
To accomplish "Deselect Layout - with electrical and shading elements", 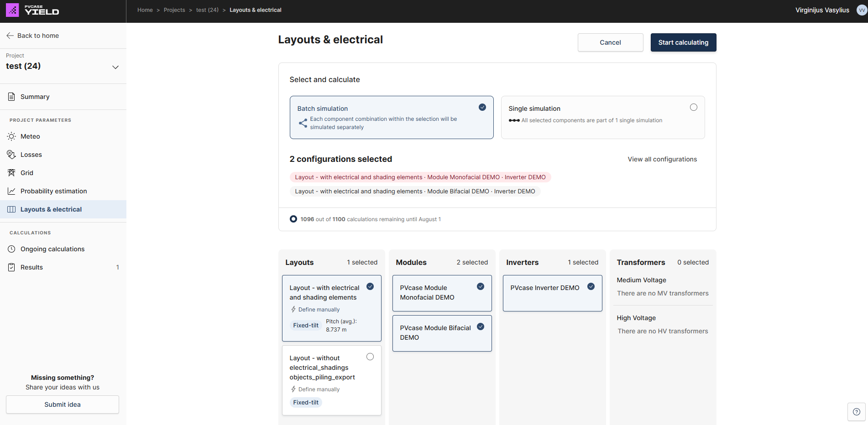I will tap(370, 286).
